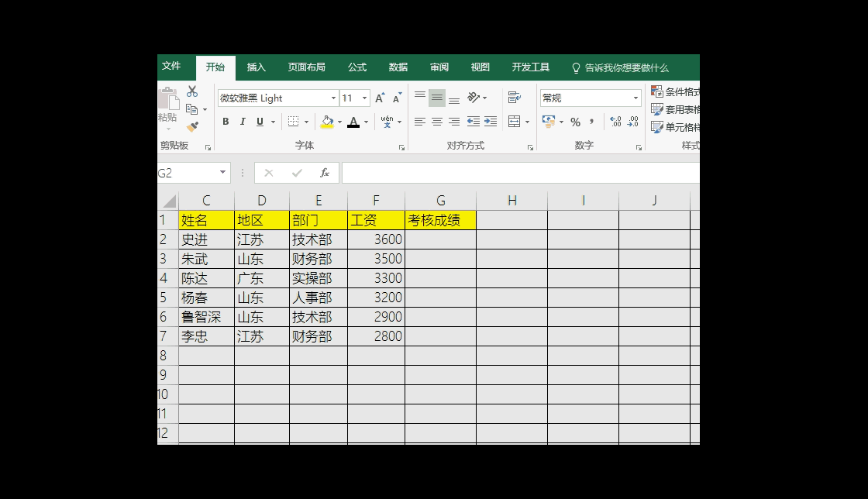Viewport: 868px width, 499px height.
Task: Click the insert function fx icon
Action: point(325,173)
